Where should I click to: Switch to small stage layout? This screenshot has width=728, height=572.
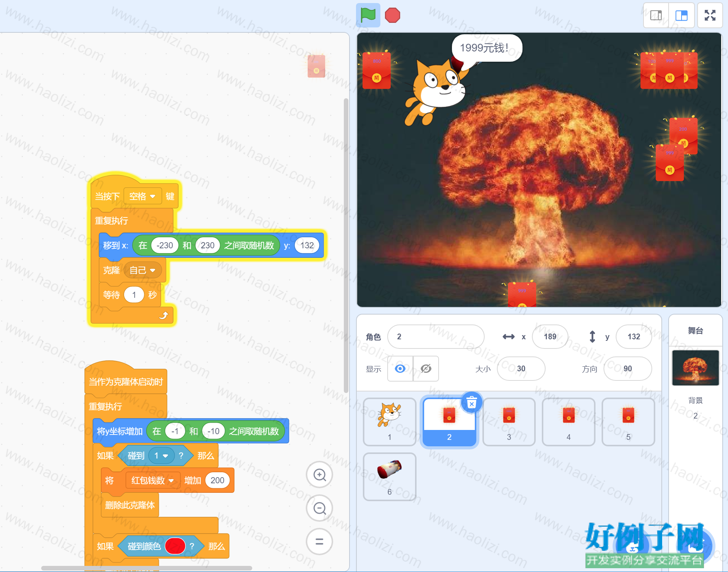656,15
